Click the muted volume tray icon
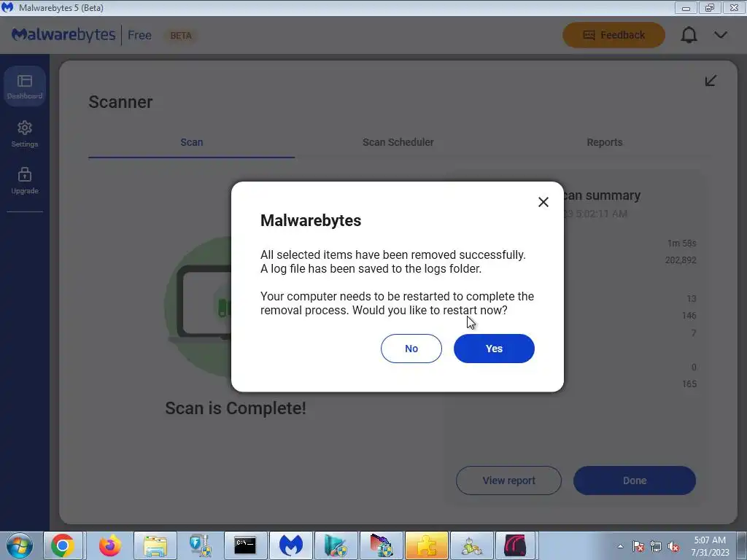Viewport: 747px width, 560px height. coord(673,547)
